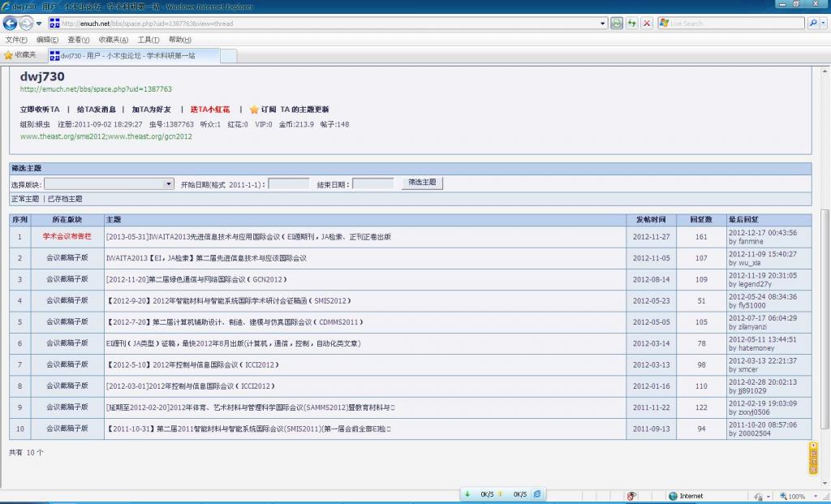831x504 pixels.
Task: Open the recent pages arrow beside Forward
Action: (x=39, y=24)
